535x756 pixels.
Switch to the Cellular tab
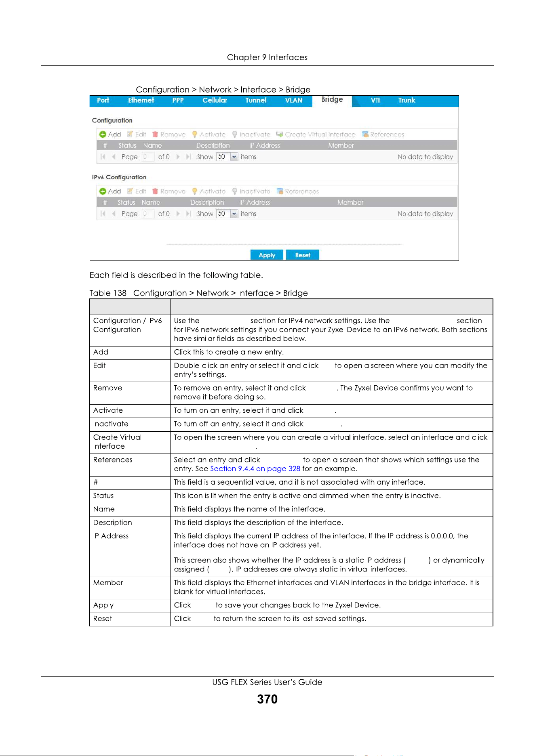click(x=215, y=101)
